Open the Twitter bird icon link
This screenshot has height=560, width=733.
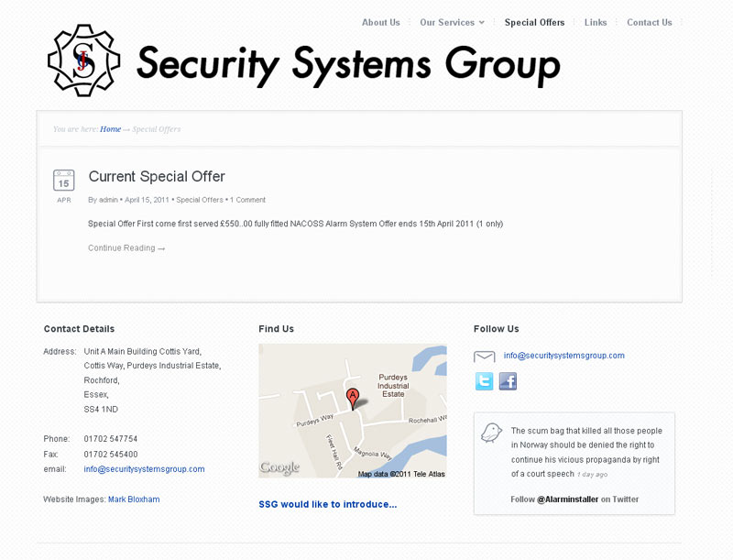(484, 381)
